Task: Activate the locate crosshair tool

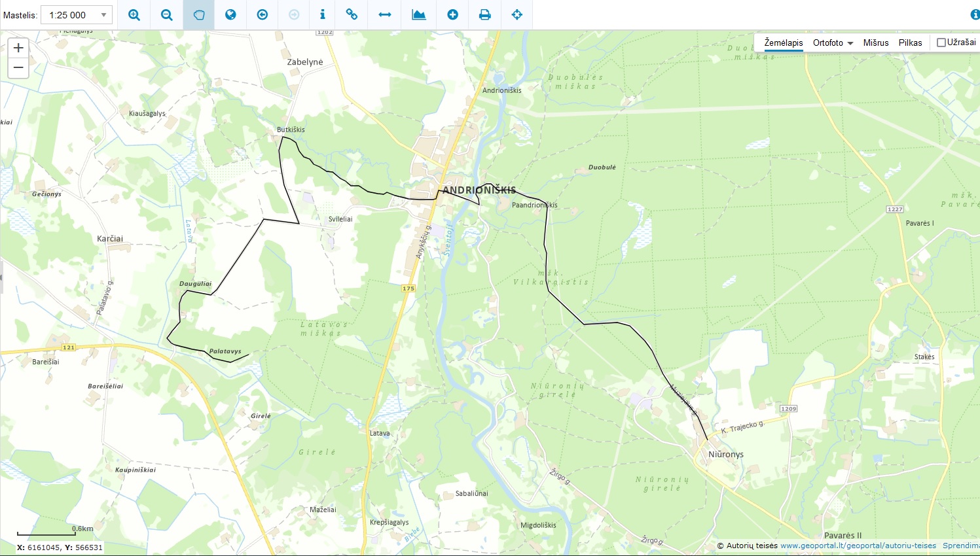Action: [517, 14]
